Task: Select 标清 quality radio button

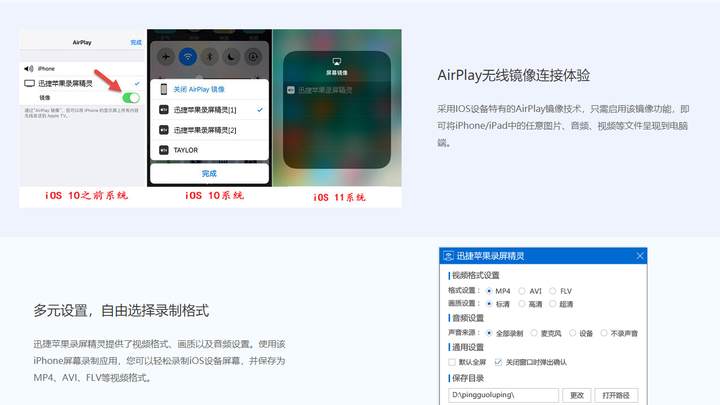Action: [489, 304]
